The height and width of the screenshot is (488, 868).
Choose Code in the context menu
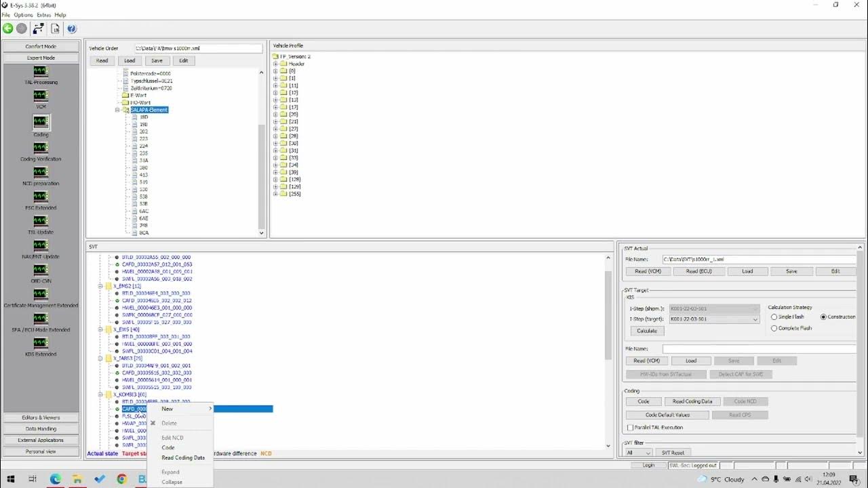180,447
